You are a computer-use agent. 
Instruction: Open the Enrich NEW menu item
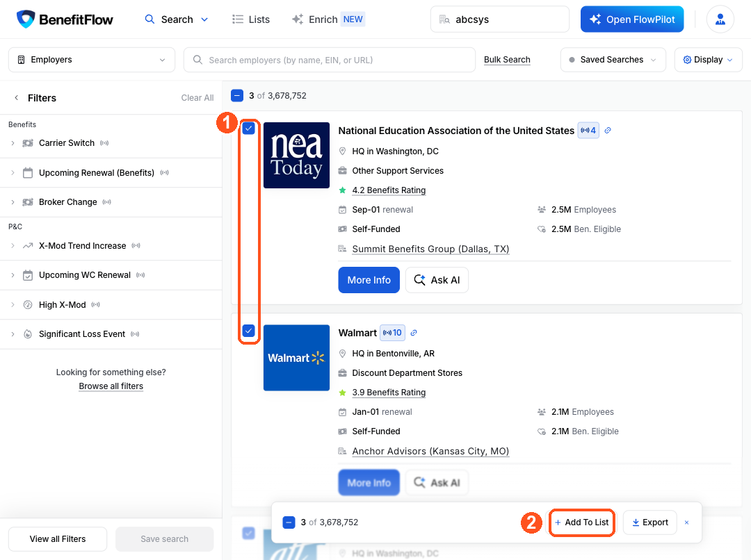(328, 19)
